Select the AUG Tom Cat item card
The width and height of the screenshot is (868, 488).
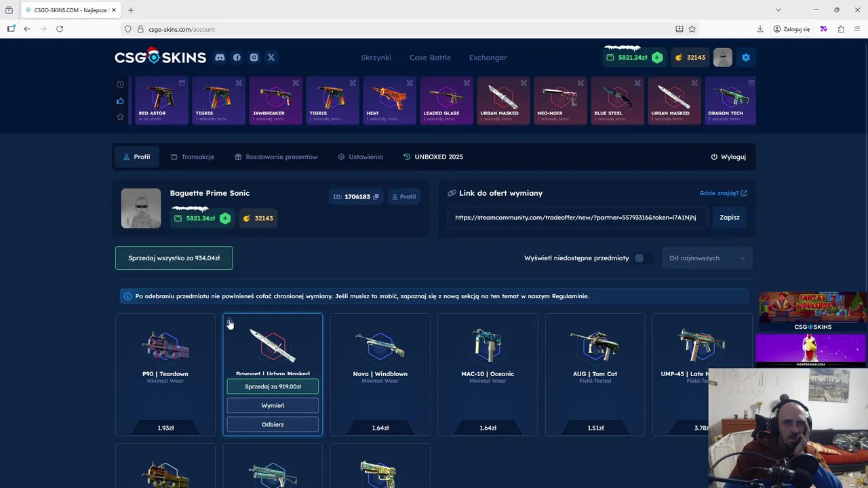(595, 374)
